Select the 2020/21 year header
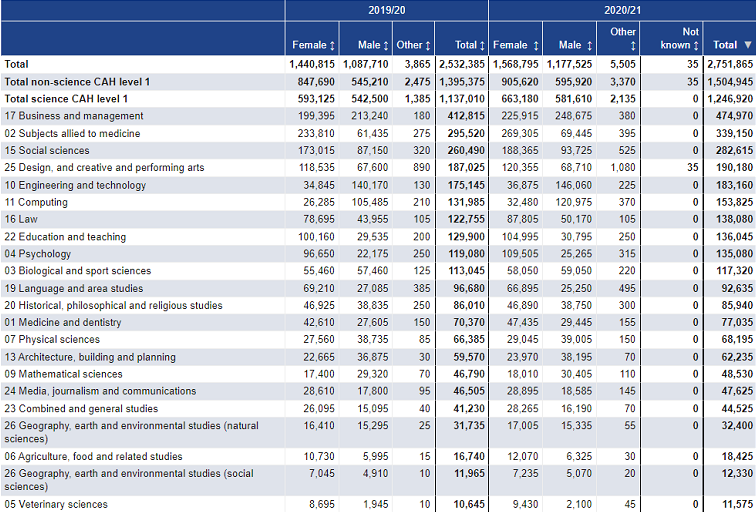 coord(622,10)
